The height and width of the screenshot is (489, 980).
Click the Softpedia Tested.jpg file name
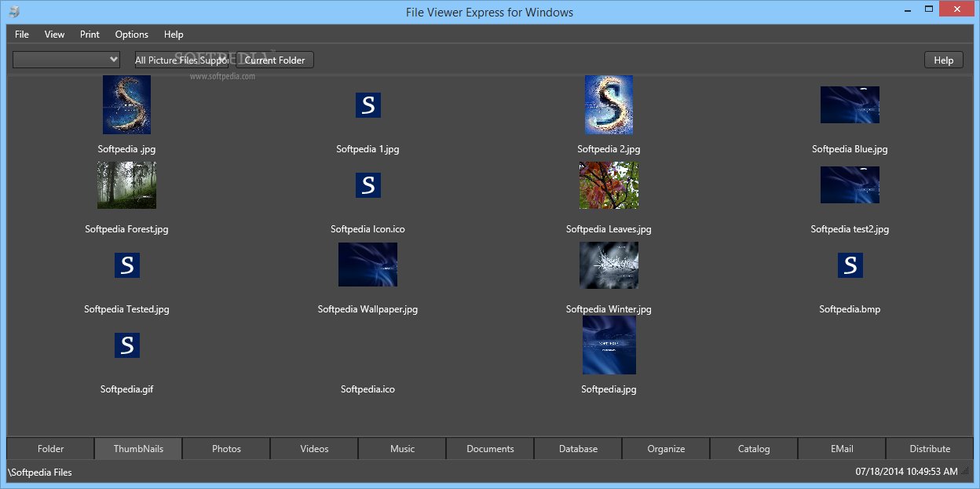click(x=127, y=309)
